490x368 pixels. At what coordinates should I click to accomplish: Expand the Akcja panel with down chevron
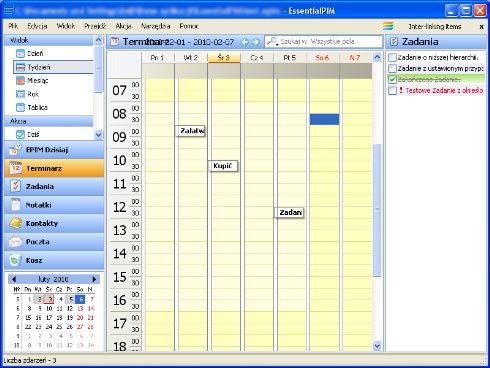tap(98, 135)
